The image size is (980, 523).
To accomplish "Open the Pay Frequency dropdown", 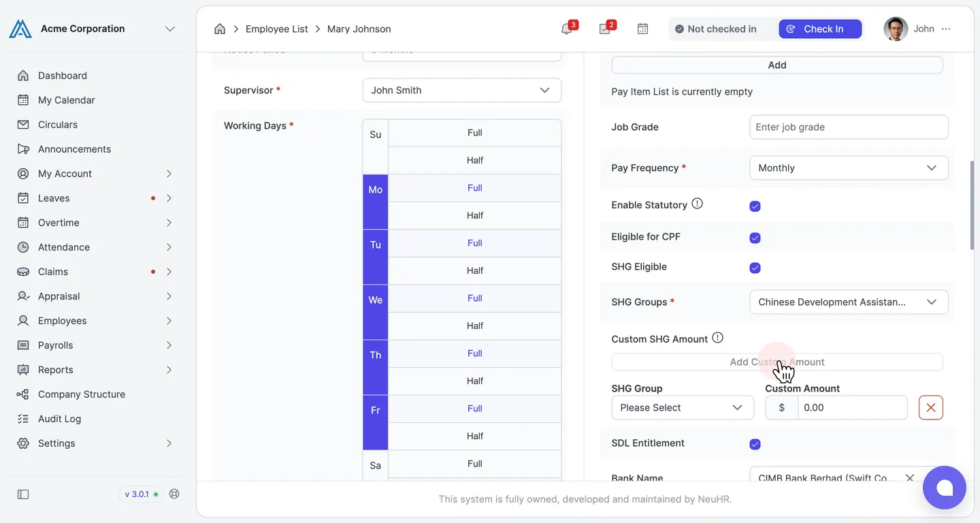I will click(x=849, y=168).
